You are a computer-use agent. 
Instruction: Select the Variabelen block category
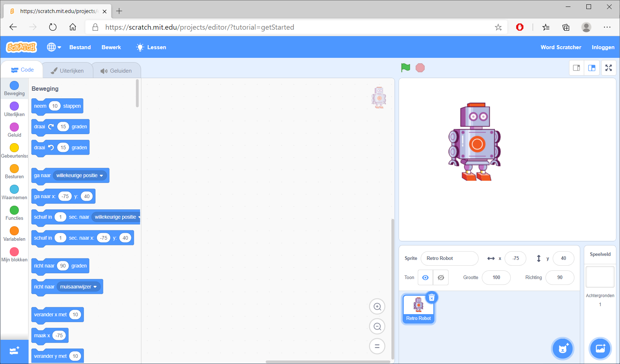[14, 234]
